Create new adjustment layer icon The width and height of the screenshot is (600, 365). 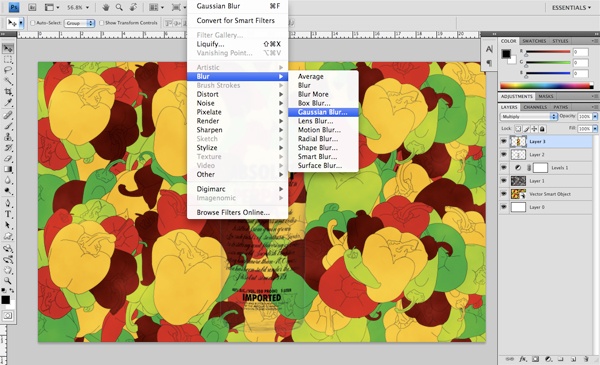(548, 359)
